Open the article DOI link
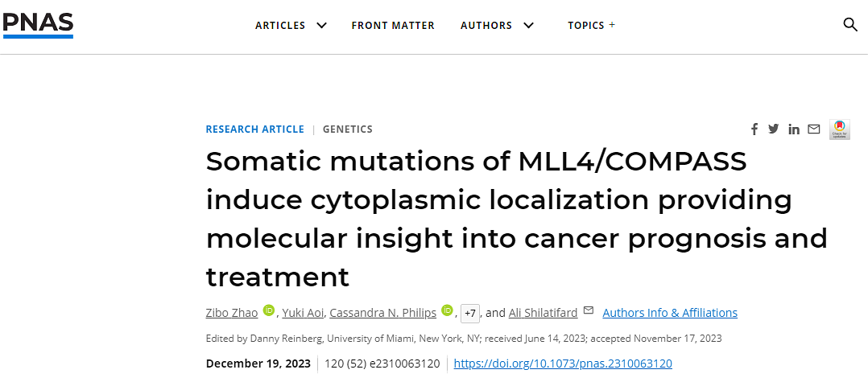Image resolution: width=868 pixels, height=382 pixels. (563, 364)
